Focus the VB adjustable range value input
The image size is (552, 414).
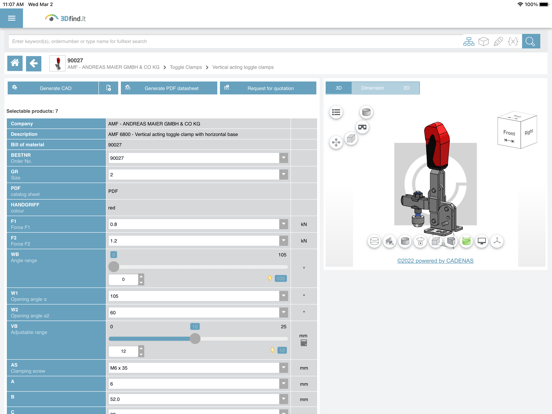pyautogui.click(x=124, y=351)
